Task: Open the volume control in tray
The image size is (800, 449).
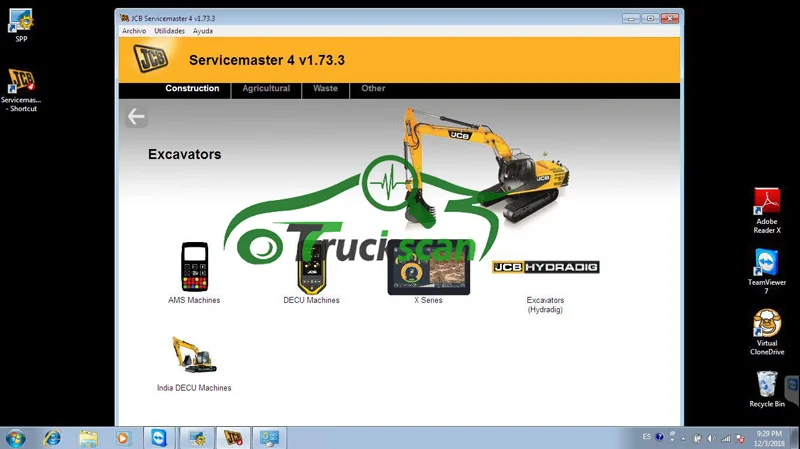Action: (712, 438)
